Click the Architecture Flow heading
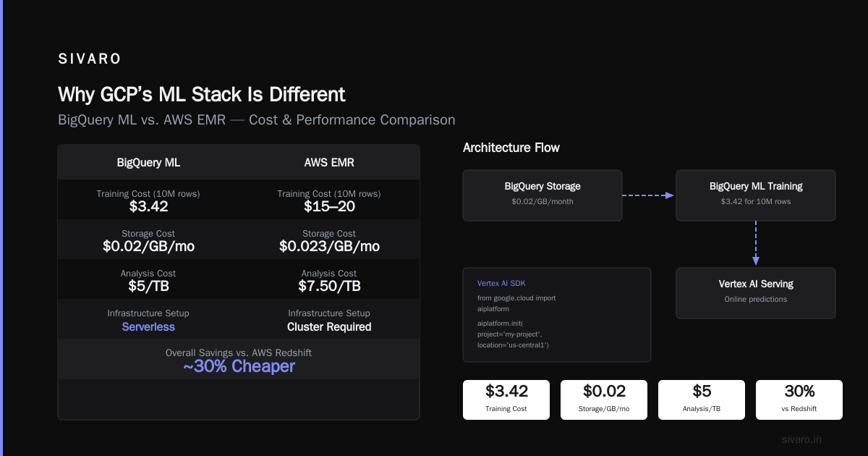 click(511, 148)
